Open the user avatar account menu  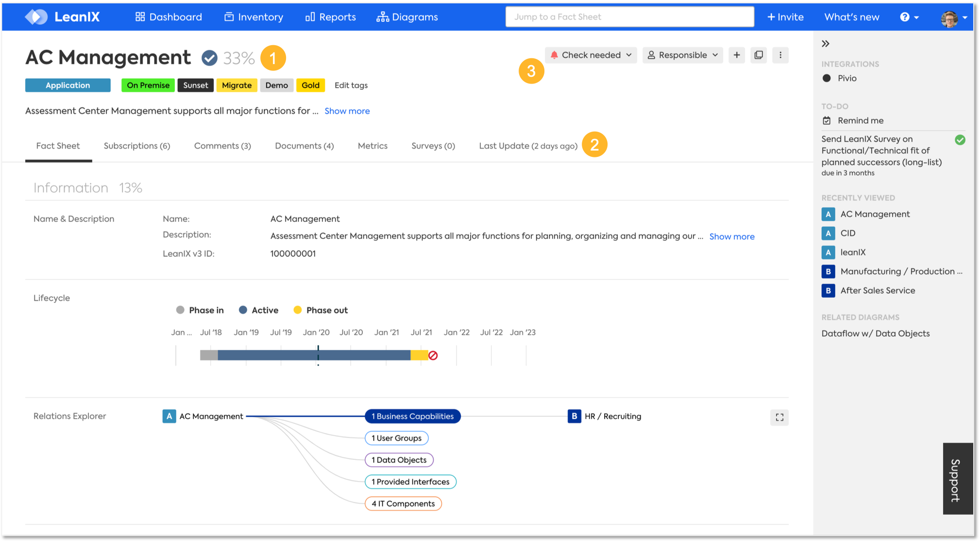pyautogui.click(x=953, y=18)
